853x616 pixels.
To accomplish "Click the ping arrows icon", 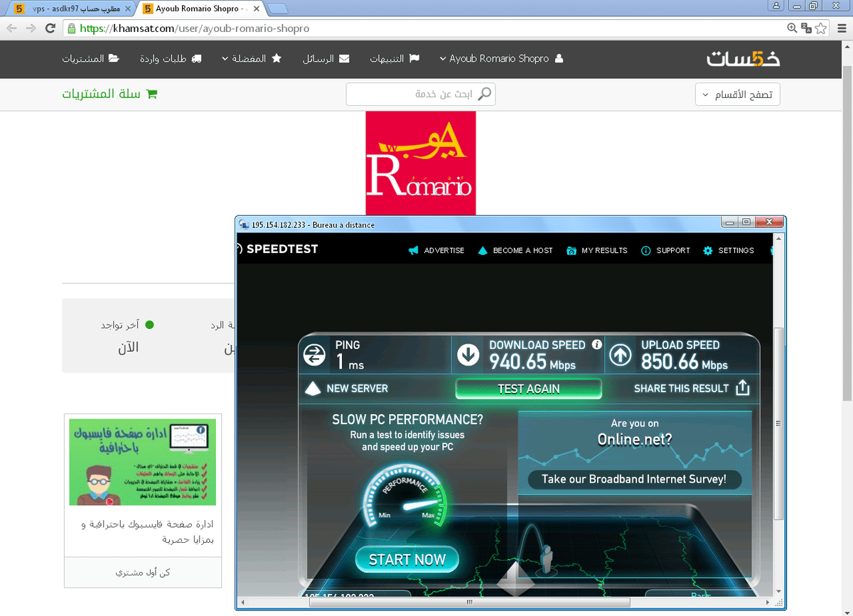I will (x=314, y=355).
